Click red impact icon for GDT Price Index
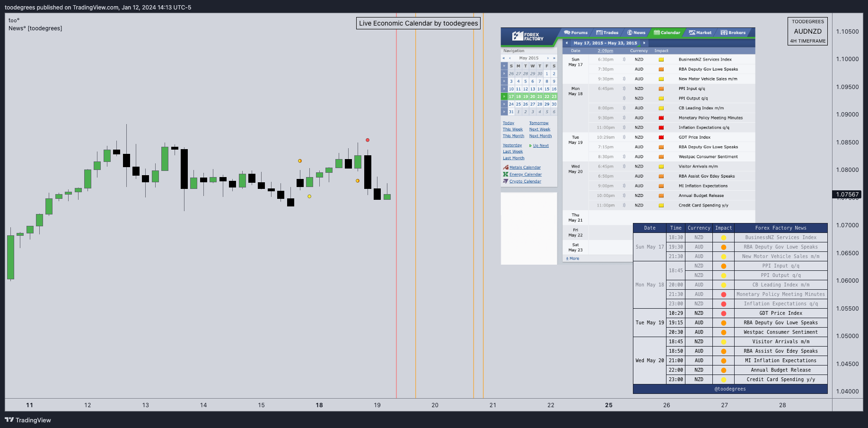This screenshot has width=868, height=428. point(661,137)
